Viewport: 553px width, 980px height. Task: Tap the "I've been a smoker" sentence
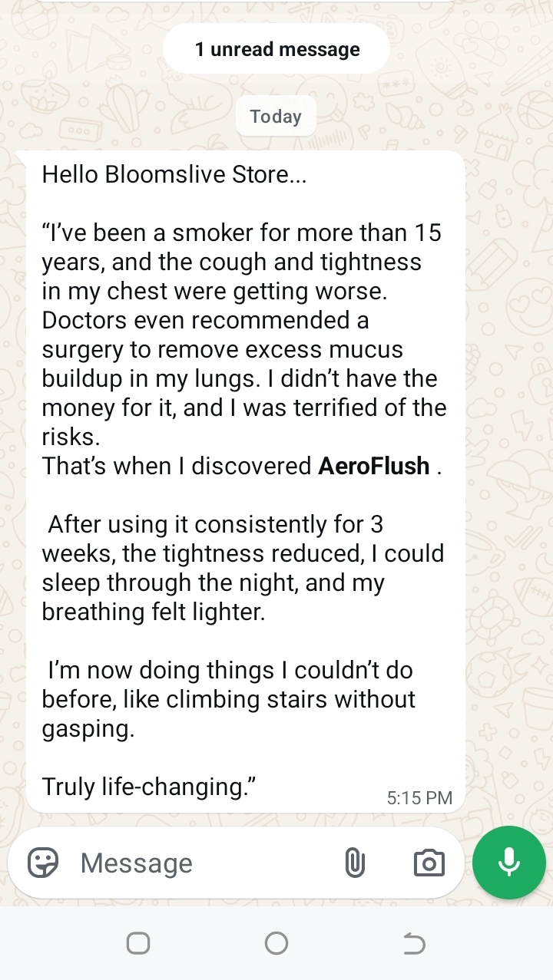click(x=241, y=233)
